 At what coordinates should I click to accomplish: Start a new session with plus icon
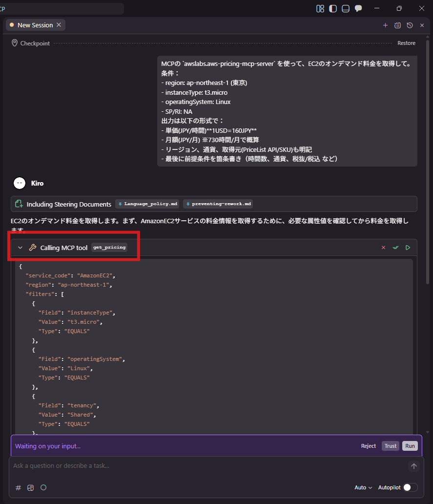click(x=385, y=25)
